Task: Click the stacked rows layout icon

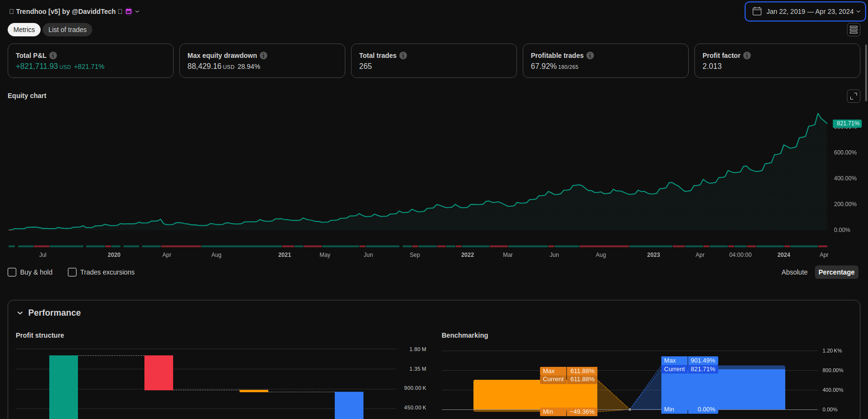Action: [853, 30]
